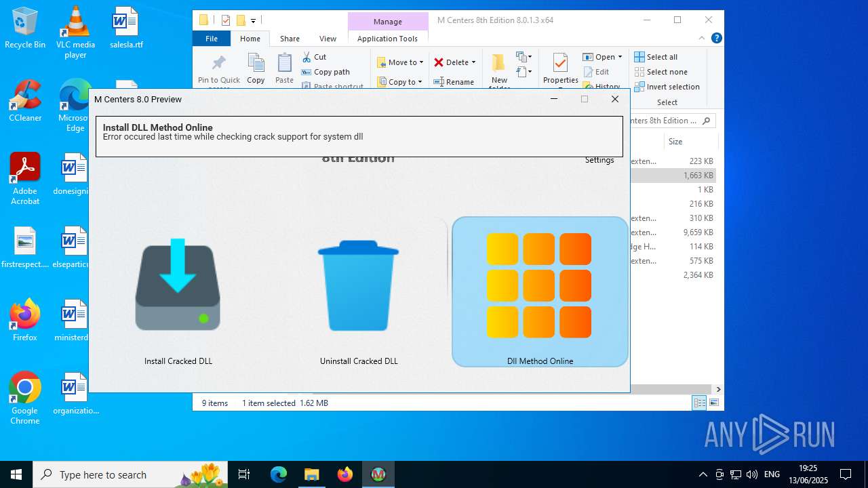Click Invert selection in ribbon
This screenshot has height=488, width=868.
(667, 87)
